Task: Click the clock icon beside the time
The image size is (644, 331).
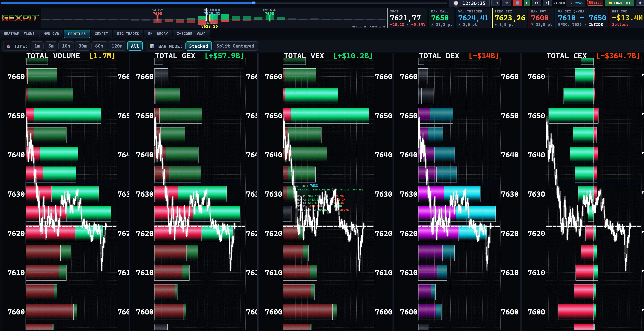Action: click(456, 3)
